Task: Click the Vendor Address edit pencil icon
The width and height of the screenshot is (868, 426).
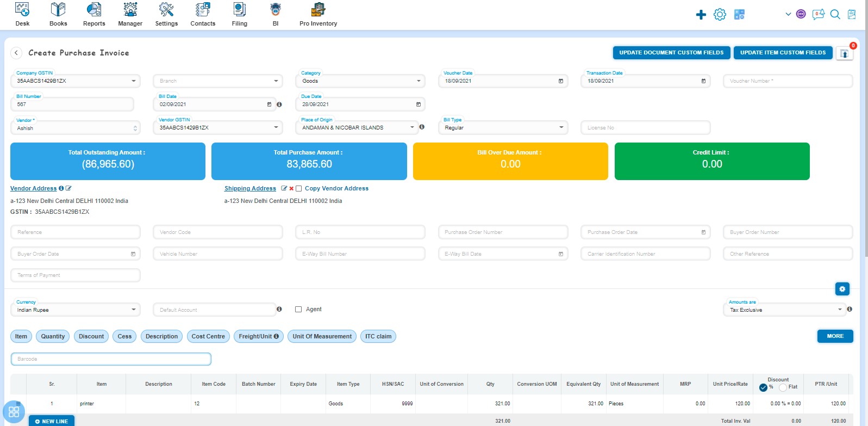Action: point(68,188)
